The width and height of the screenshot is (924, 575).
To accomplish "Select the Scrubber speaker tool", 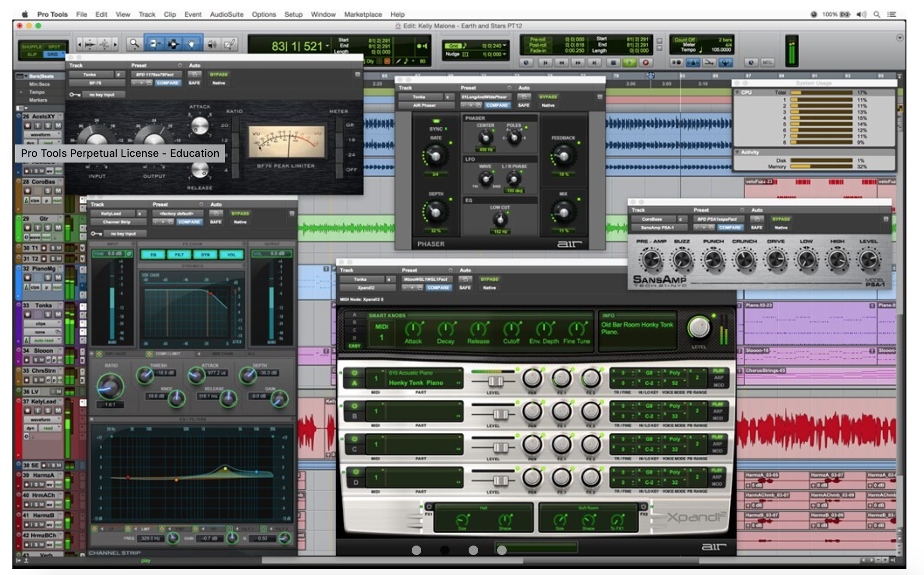I will [x=212, y=44].
